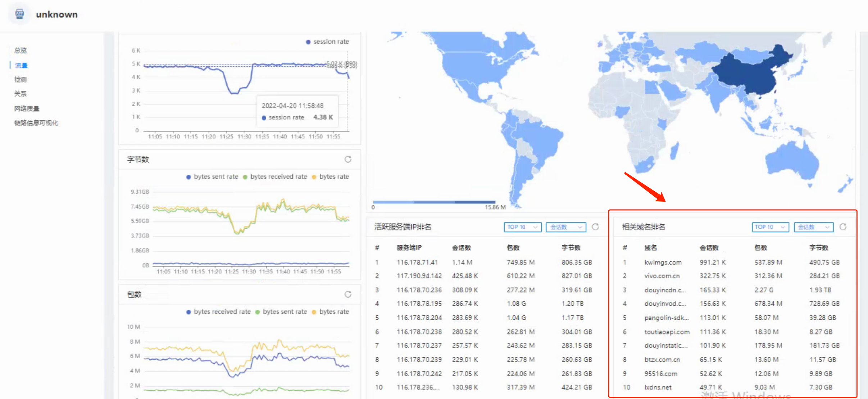Refresh the 字节数 chart panel
The height and width of the screenshot is (399, 868).
tap(347, 159)
